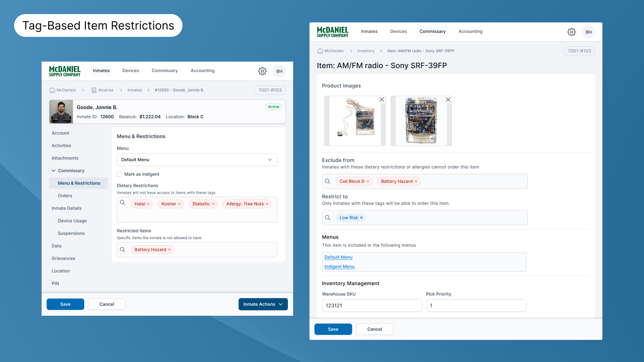
Task: Switch to Commissary tab in the Inmates window
Action: click(165, 71)
